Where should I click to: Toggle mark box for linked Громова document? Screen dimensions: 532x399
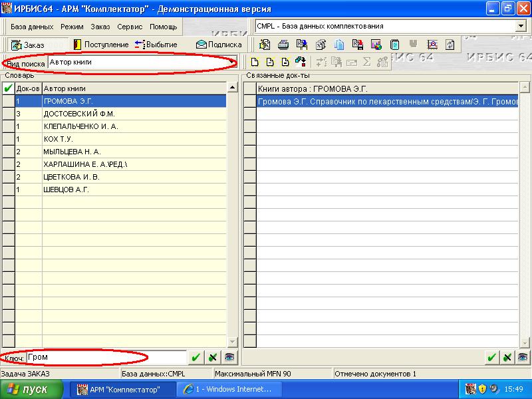(250, 101)
